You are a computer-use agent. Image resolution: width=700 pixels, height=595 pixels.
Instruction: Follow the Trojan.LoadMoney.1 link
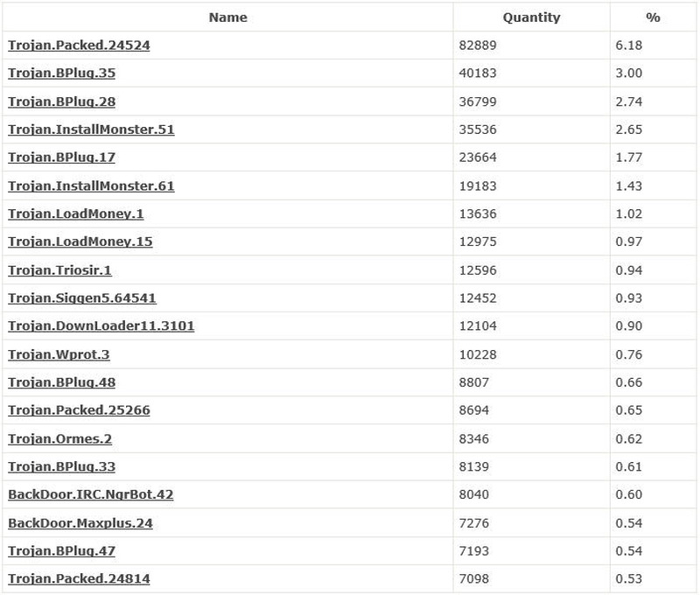76,213
